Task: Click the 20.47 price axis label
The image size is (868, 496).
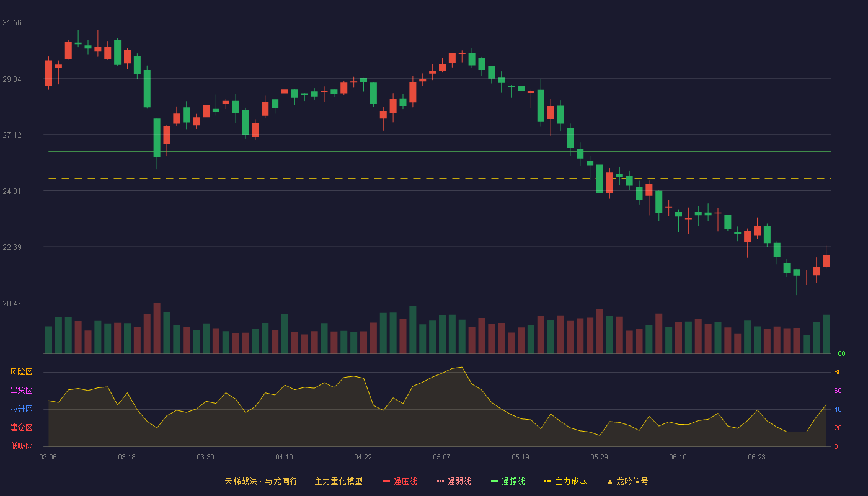Action: [12, 304]
